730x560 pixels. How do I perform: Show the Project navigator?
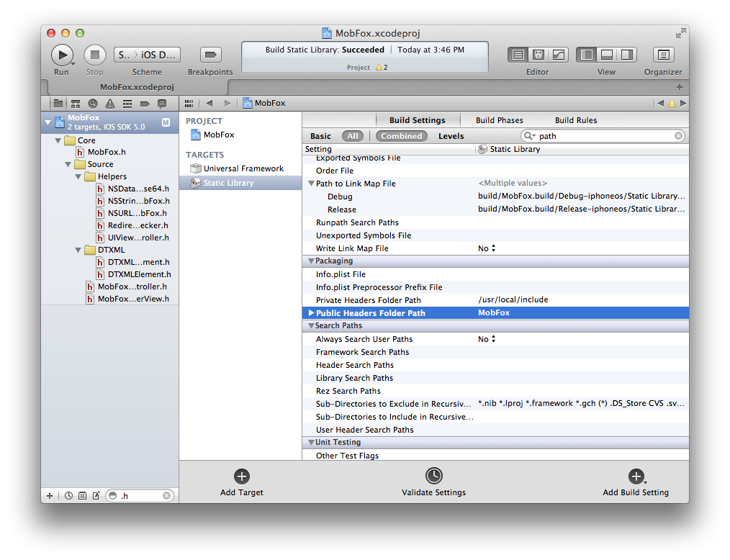(x=58, y=104)
